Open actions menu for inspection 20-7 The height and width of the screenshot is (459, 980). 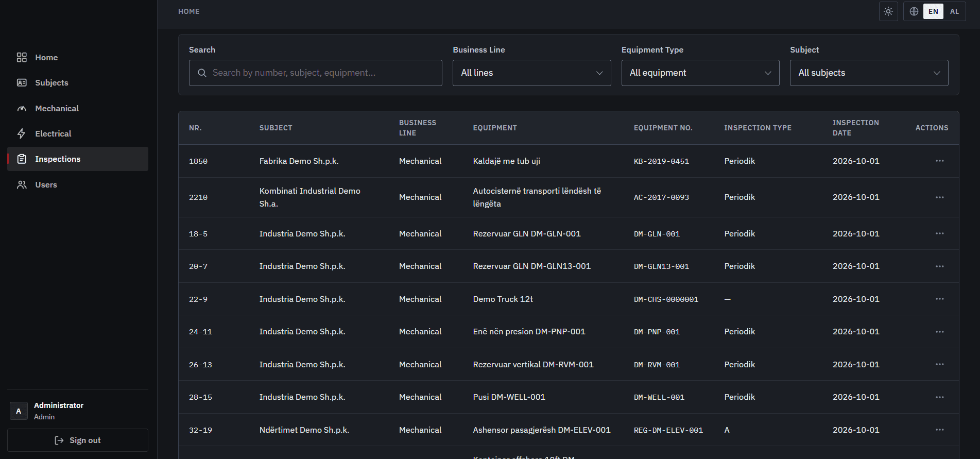pyautogui.click(x=940, y=266)
